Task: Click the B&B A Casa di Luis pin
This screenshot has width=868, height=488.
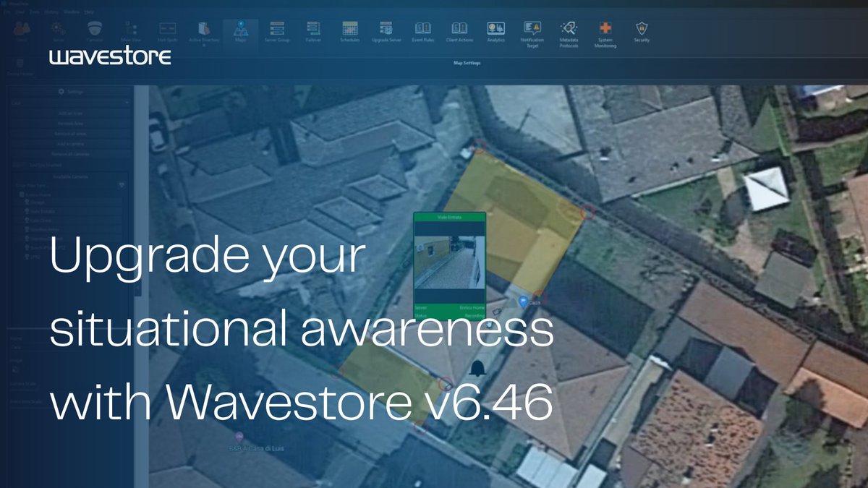Action: [x=239, y=437]
